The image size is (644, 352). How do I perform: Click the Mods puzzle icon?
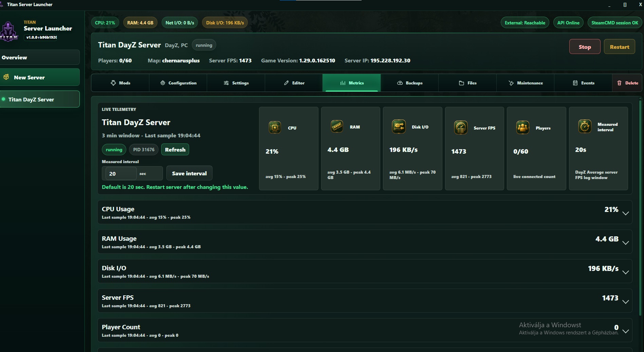pyautogui.click(x=113, y=83)
